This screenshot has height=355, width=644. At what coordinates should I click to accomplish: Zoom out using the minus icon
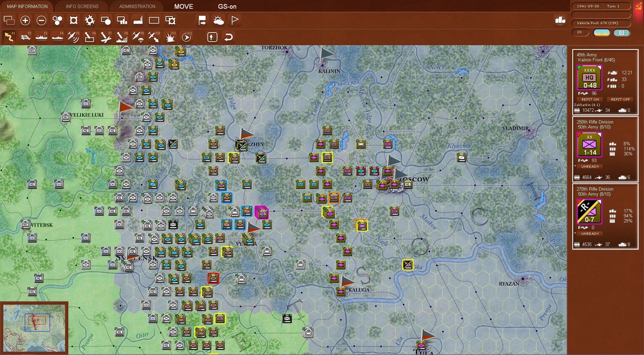[x=41, y=20]
